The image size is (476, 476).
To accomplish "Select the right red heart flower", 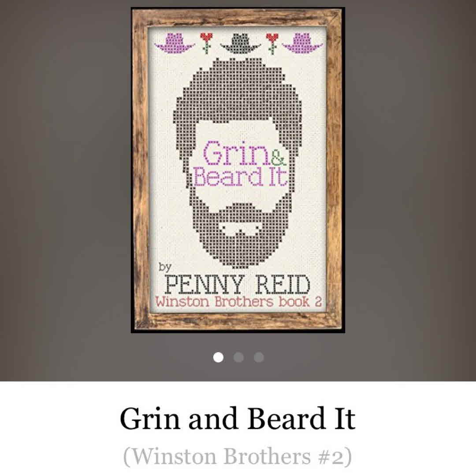I will [272, 43].
